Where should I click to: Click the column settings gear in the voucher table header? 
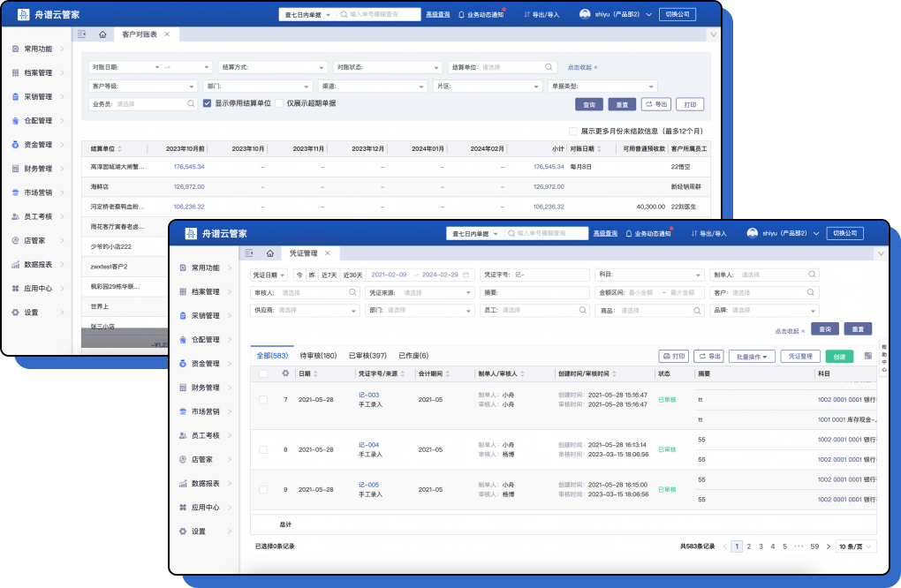point(284,373)
